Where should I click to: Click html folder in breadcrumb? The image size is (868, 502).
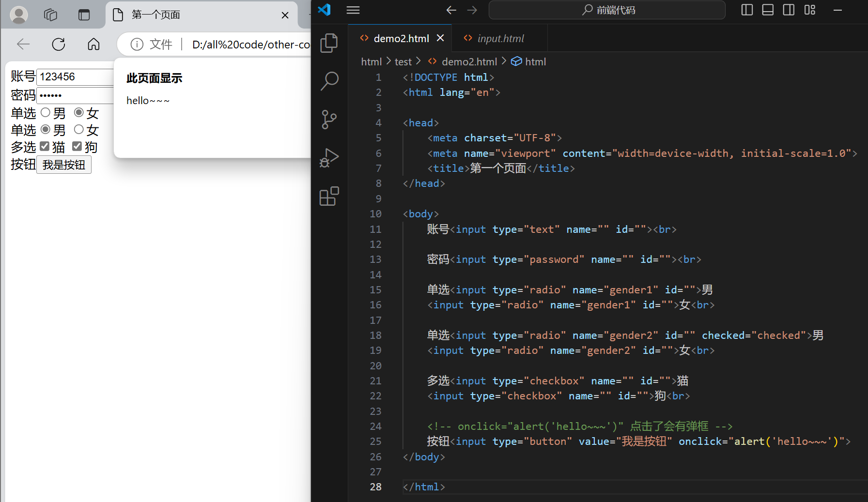pyautogui.click(x=372, y=61)
